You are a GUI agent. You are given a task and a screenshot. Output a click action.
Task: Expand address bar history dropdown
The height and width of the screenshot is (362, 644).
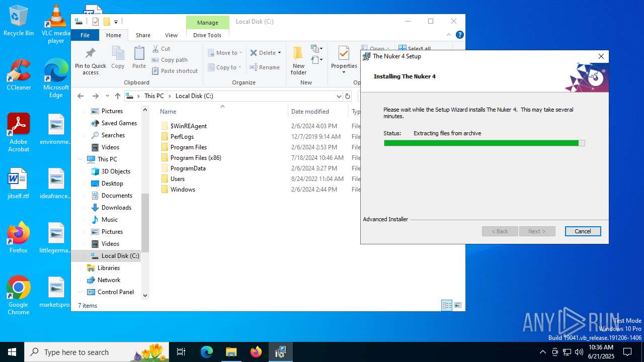[339, 96]
